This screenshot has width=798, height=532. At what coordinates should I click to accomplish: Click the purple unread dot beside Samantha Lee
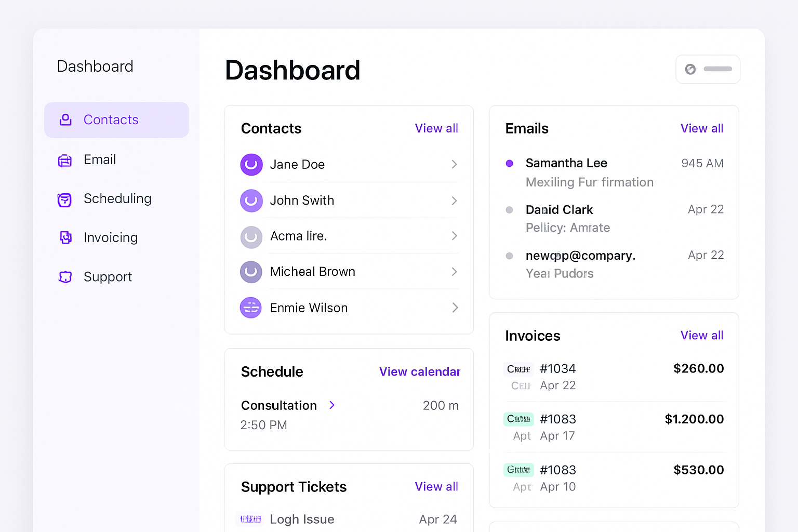(x=510, y=164)
